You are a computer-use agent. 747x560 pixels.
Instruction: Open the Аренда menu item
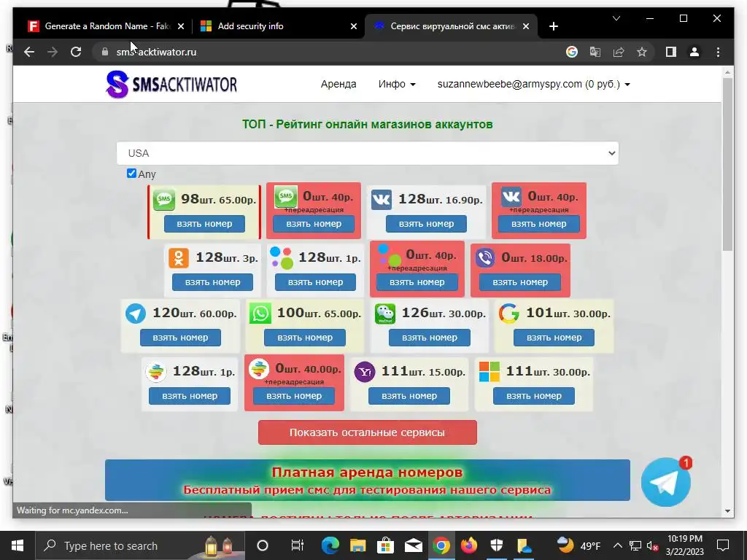click(x=338, y=85)
